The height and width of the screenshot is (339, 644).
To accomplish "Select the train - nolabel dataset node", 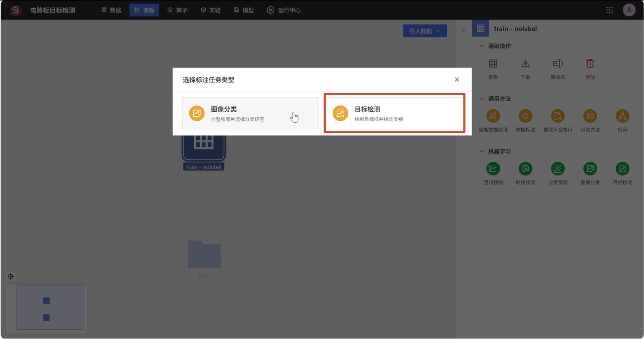I will pos(204,151).
